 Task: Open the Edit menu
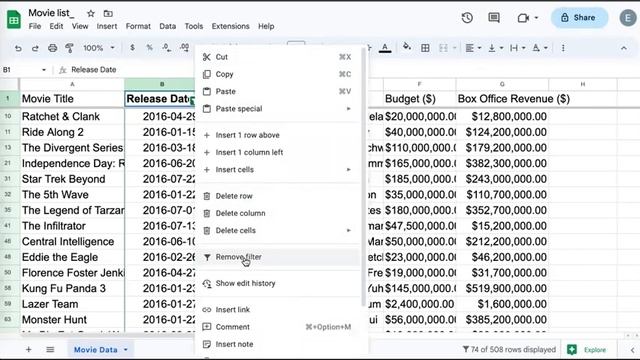click(x=56, y=26)
